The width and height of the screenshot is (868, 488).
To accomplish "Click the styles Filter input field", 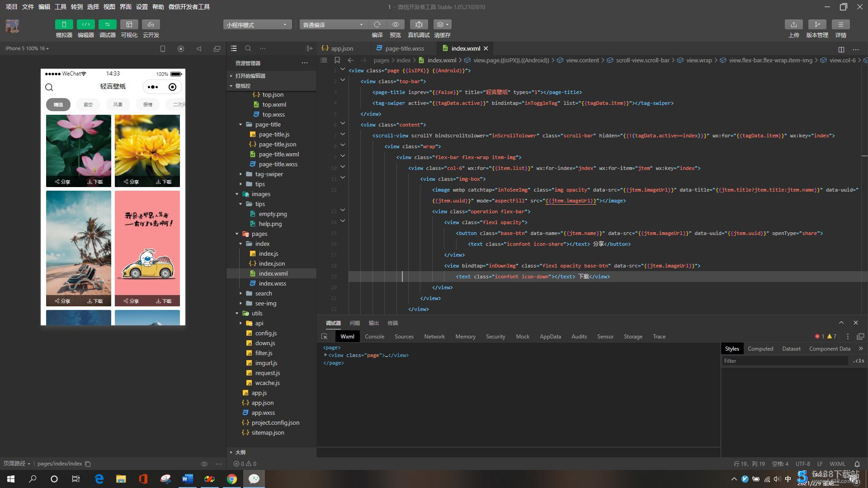I will pyautogui.click(x=784, y=361).
